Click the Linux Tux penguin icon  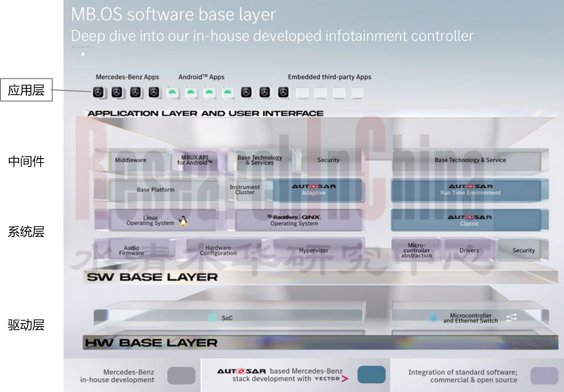point(183,221)
